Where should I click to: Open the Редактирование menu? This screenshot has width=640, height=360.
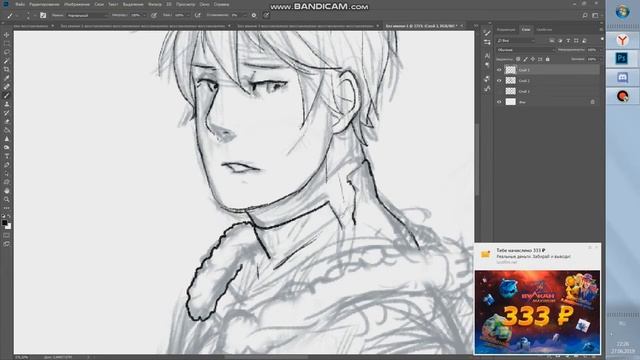coord(44,4)
